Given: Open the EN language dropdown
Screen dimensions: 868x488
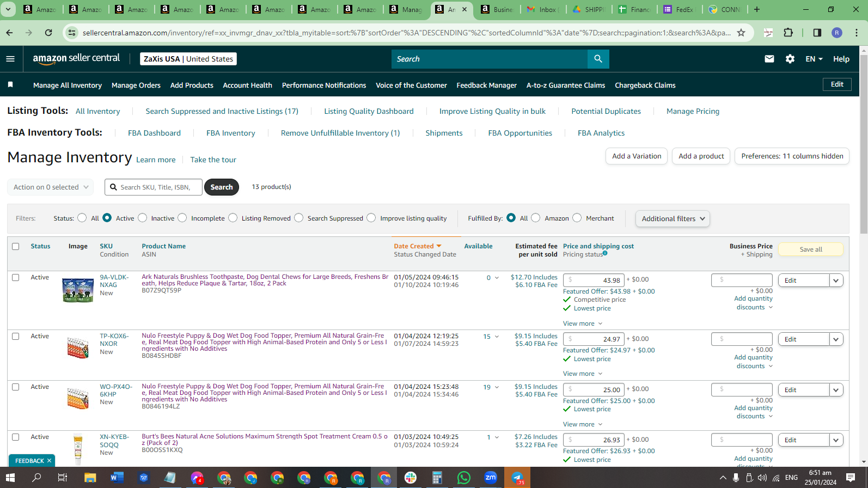Looking at the screenshot, I should click(x=814, y=59).
